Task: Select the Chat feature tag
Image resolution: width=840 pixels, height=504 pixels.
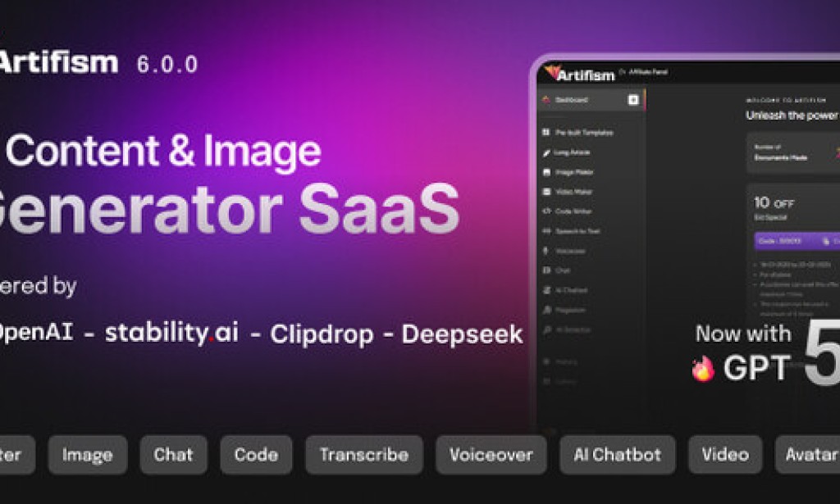Action: [173, 455]
